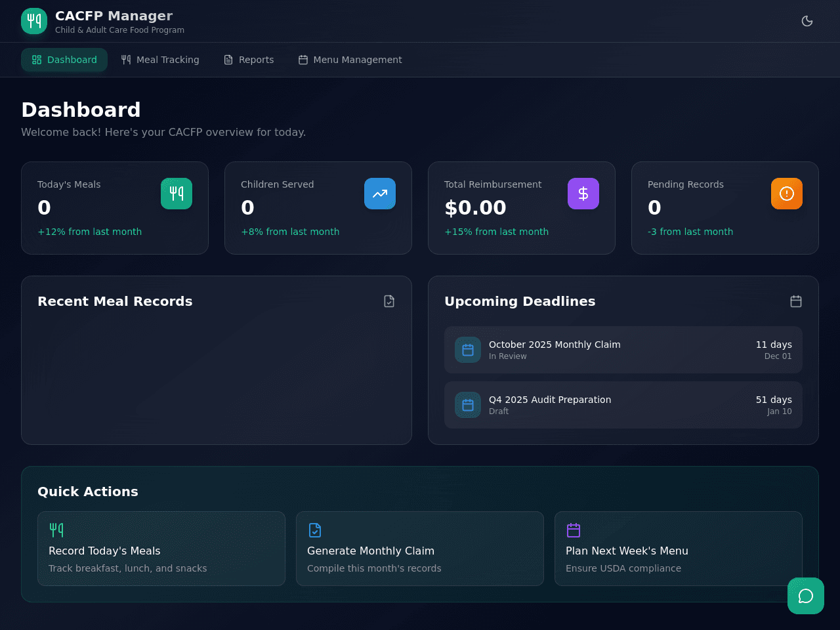840x630 pixels.
Task: Click the Total Reimbursement dollar icon
Action: coord(583,194)
